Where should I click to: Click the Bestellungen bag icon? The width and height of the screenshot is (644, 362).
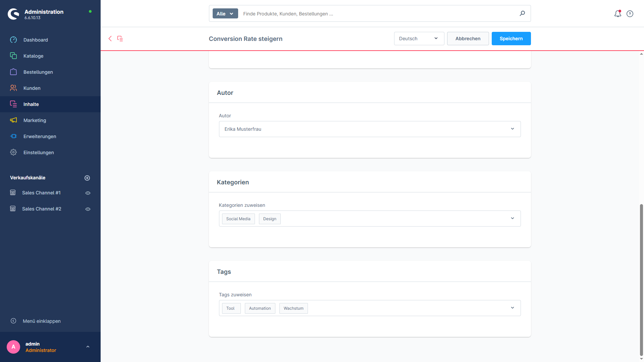point(13,72)
